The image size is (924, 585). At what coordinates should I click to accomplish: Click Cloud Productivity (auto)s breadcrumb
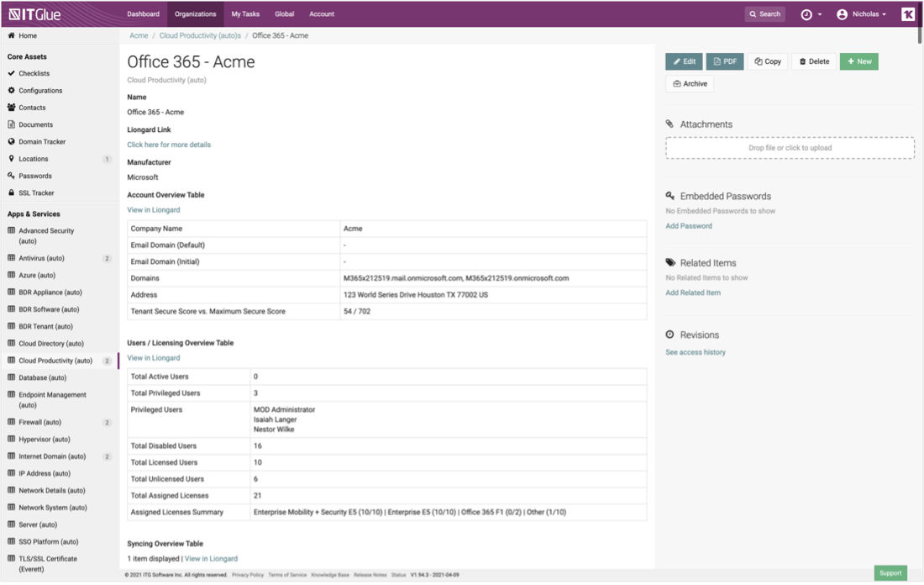200,35
